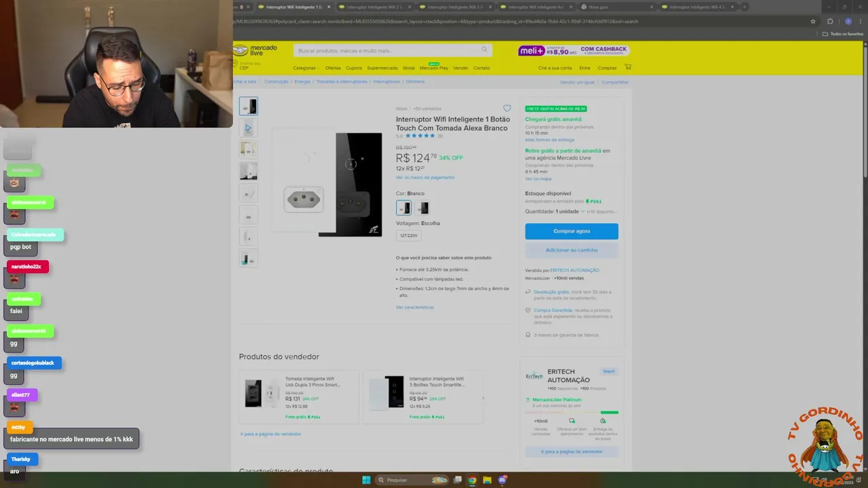Click Ir para a página do vendedor button
This screenshot has height=488, width=868.
572,451
